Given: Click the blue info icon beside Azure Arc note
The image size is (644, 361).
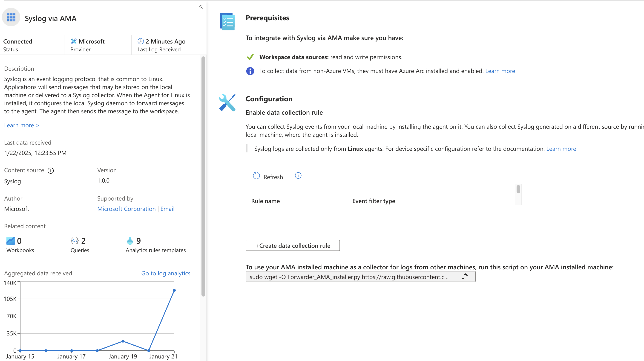Looking at the screenshot, I should click(x=250, y=71).
